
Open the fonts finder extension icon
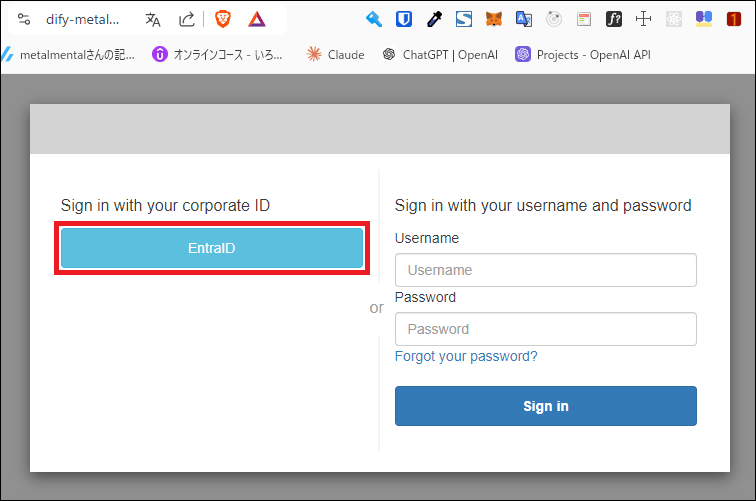click(614, 19)
